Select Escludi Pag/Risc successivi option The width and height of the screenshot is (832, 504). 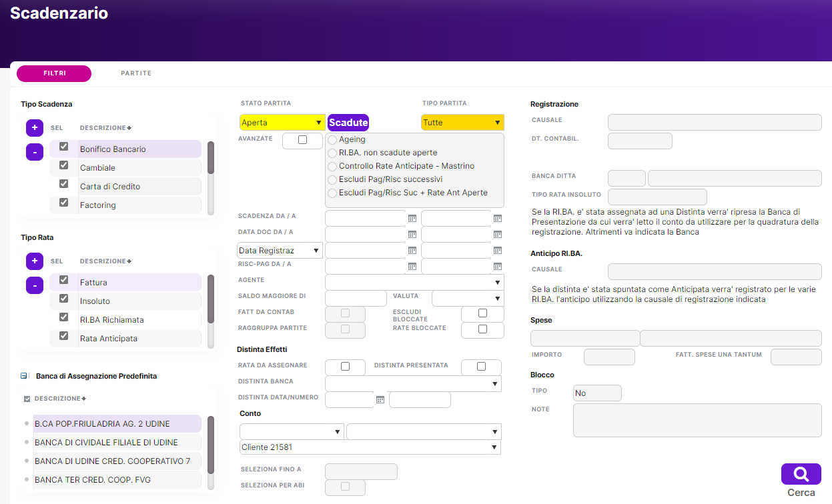point(332,180)
